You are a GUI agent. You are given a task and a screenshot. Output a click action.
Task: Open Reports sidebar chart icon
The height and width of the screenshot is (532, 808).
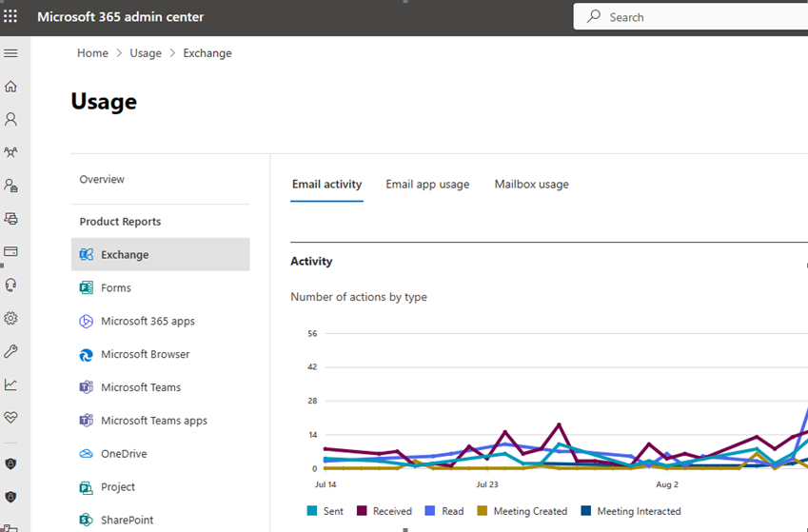tap(10, 384)
